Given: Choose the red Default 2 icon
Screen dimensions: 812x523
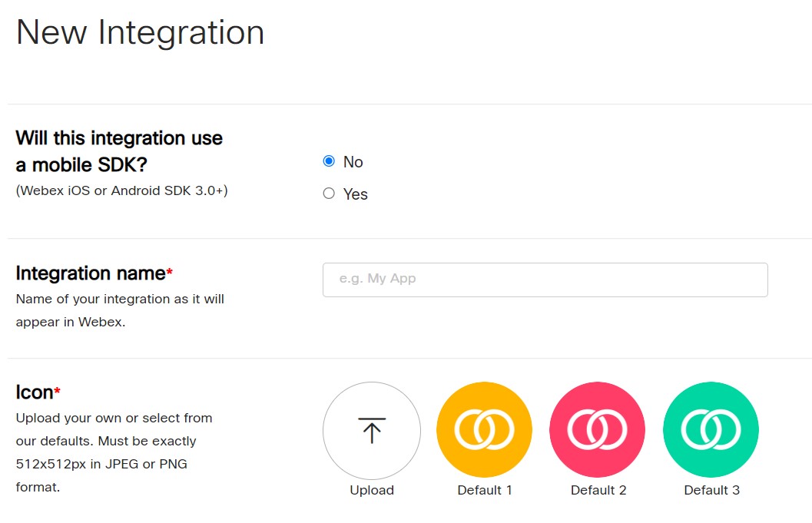Looking at the screenshot, I should pyautogui.click(x=597, y=430).
